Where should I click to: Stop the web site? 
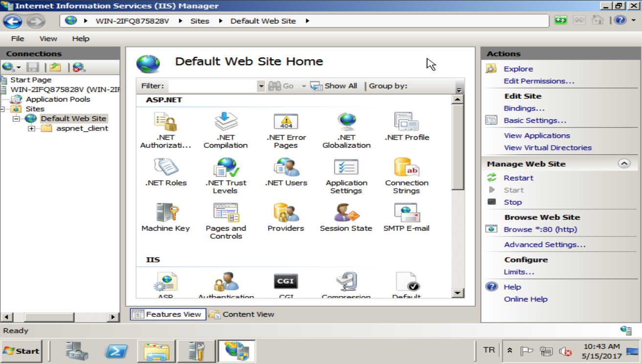tap(513, 202)
